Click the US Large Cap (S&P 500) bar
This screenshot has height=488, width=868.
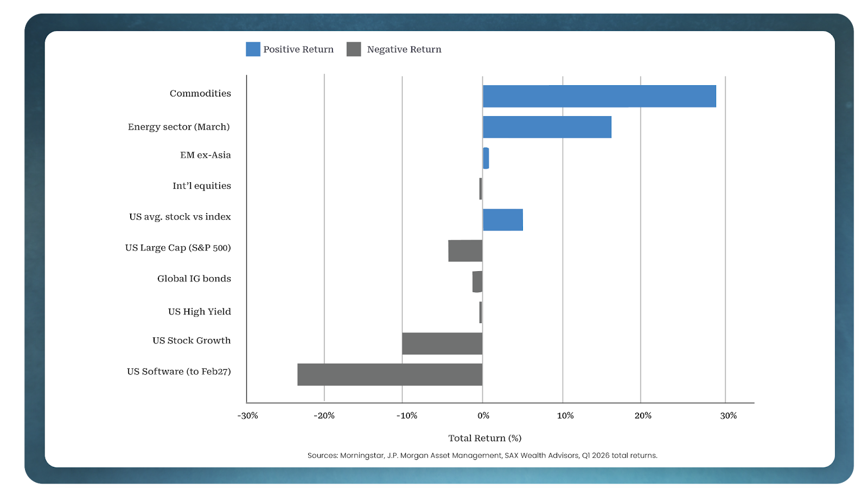464,249
